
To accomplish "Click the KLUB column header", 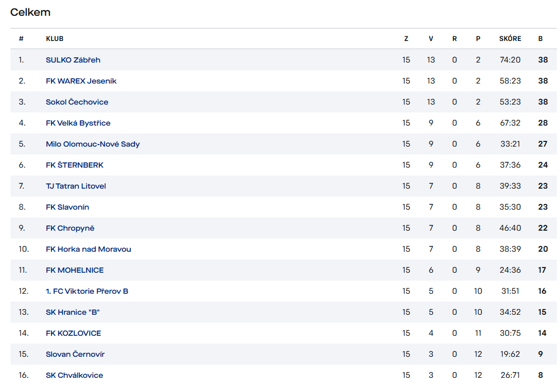I will (x=55, y=38).
